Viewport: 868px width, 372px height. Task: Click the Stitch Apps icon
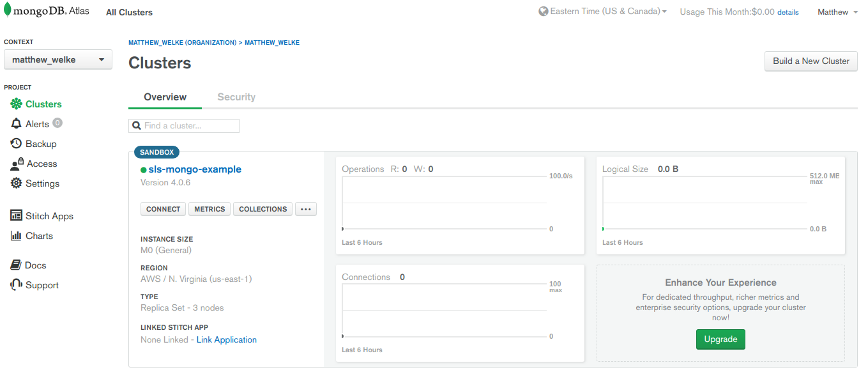(x=16, y=215)
